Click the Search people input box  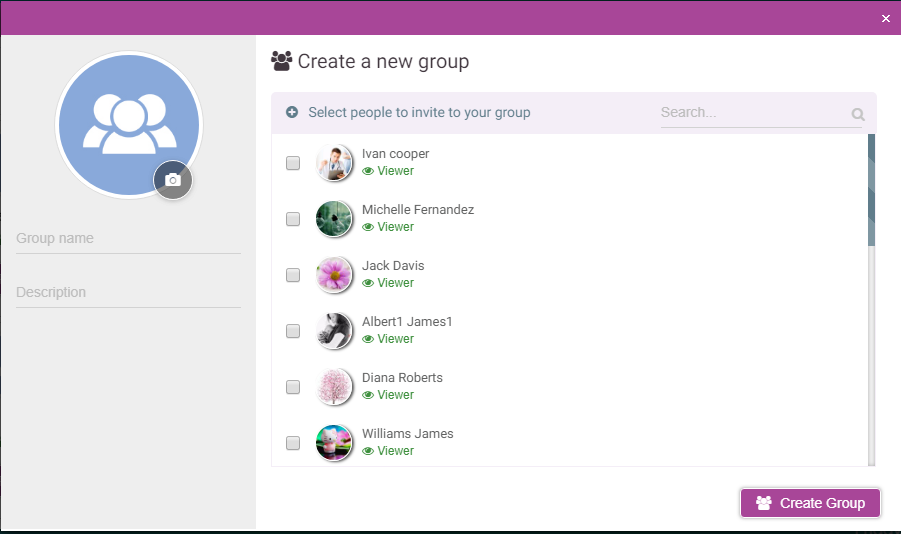[754, 113]
